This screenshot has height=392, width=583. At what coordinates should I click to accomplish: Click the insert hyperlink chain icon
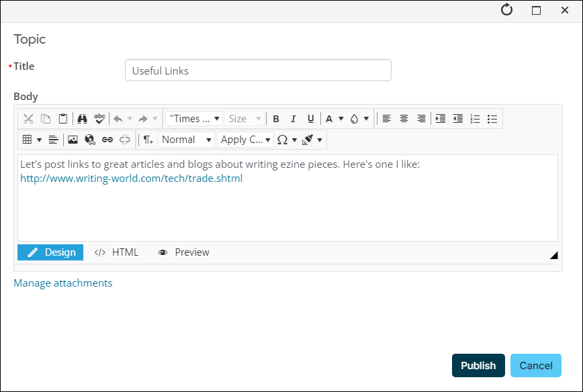click(x=107, y=140)
